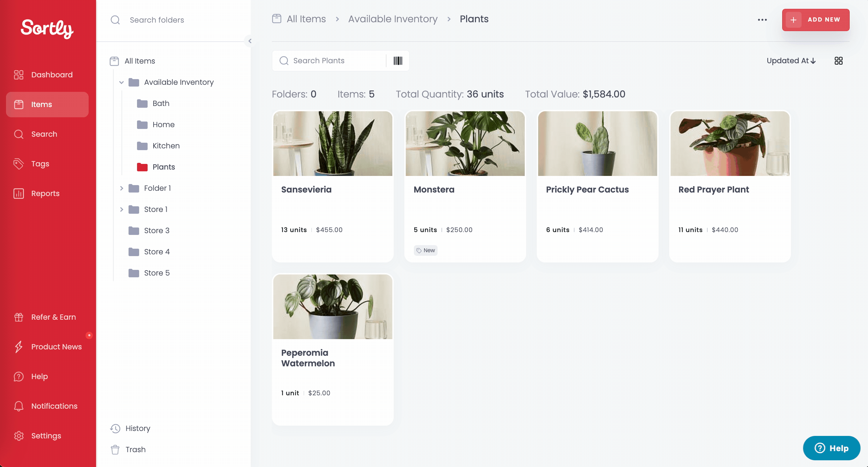Toggle the grid view layout icon
Image resolution: width=868 pixels, height=467 pixels.
tap(838, 61)
